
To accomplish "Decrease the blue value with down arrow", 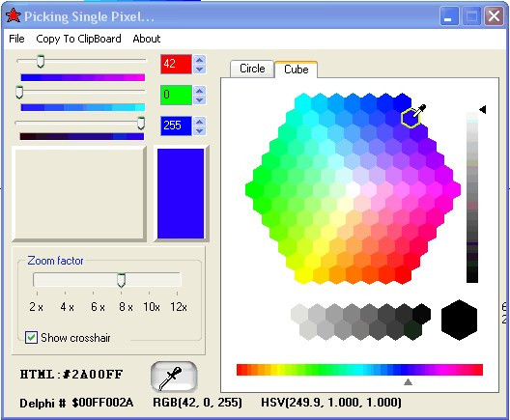I will pyautogui.click(x=200, y=131).
